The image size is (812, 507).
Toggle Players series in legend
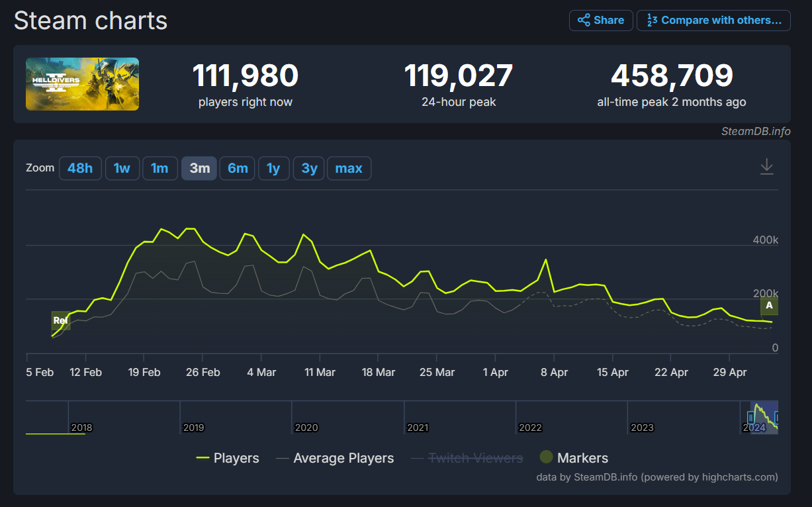228,458
